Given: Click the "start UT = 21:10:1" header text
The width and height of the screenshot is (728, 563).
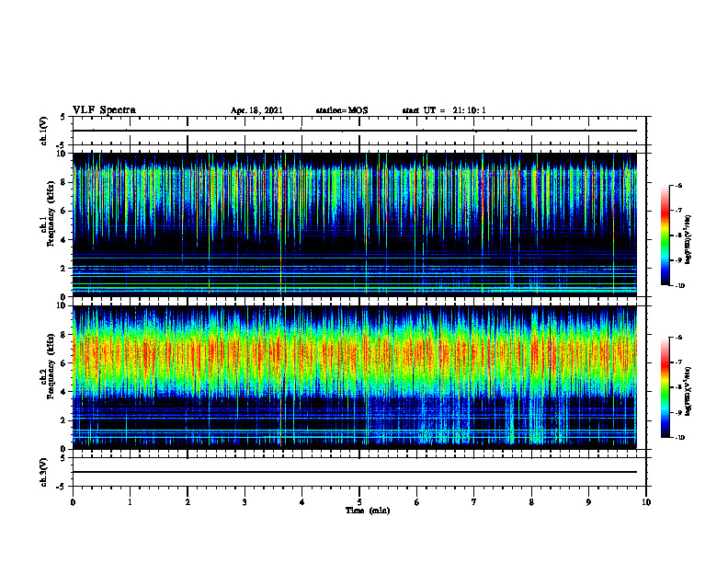Looking at the screenshot, I should pyautogui.click(x=444, y=110).
